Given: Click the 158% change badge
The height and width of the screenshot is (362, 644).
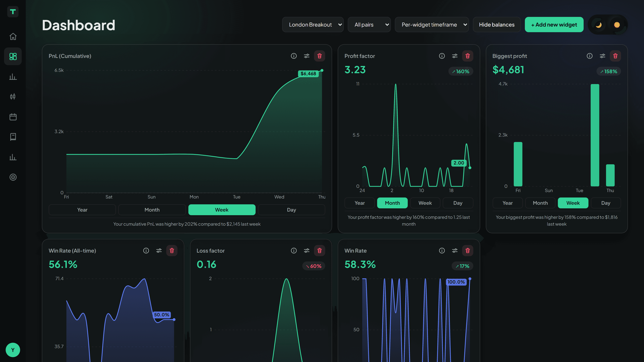Looking at the screenshot, I should point(609,71).
